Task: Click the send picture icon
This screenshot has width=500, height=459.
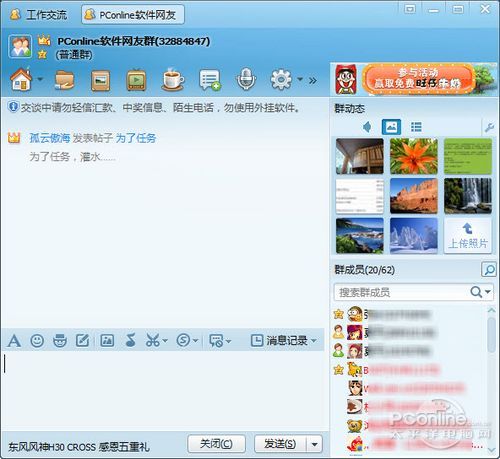Action: click(107, 341)
